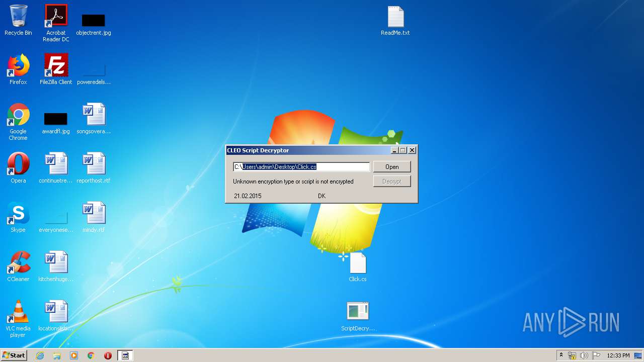Screen dimensions: 644x362
Task: Select mindy.rtf document icon
Action: (94, 217)
